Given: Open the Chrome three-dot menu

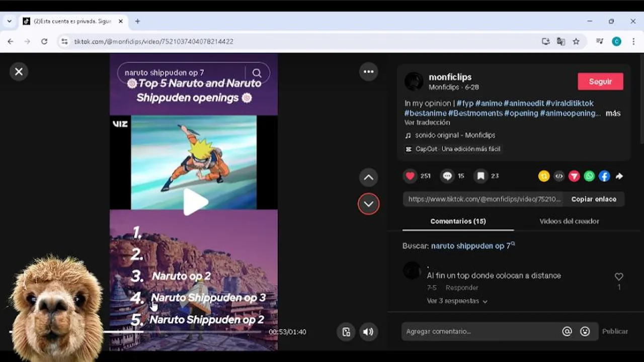Looking at the screenshot, I should pyautogui.click(x=633, y=42).
